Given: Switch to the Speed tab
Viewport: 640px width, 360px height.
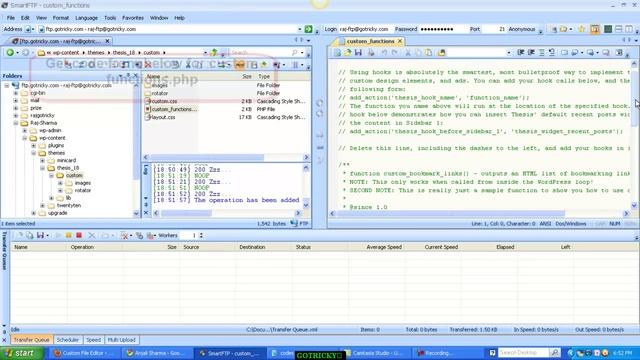Looking at the screenshot, I should [93, 340].
